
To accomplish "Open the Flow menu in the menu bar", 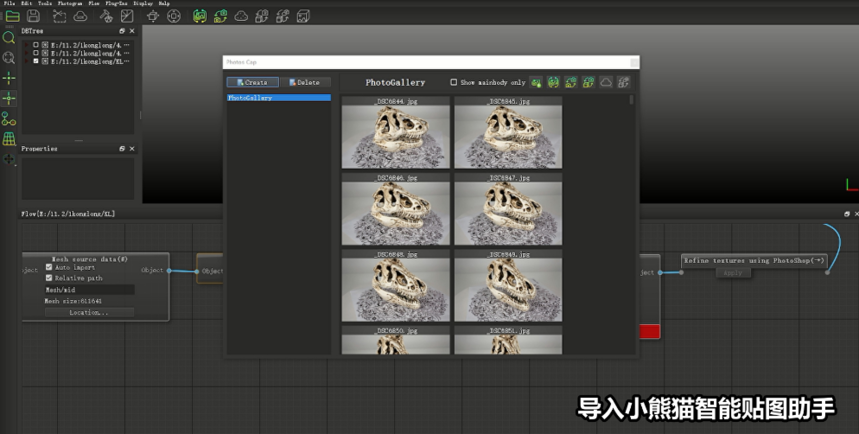I will [94, 3].
